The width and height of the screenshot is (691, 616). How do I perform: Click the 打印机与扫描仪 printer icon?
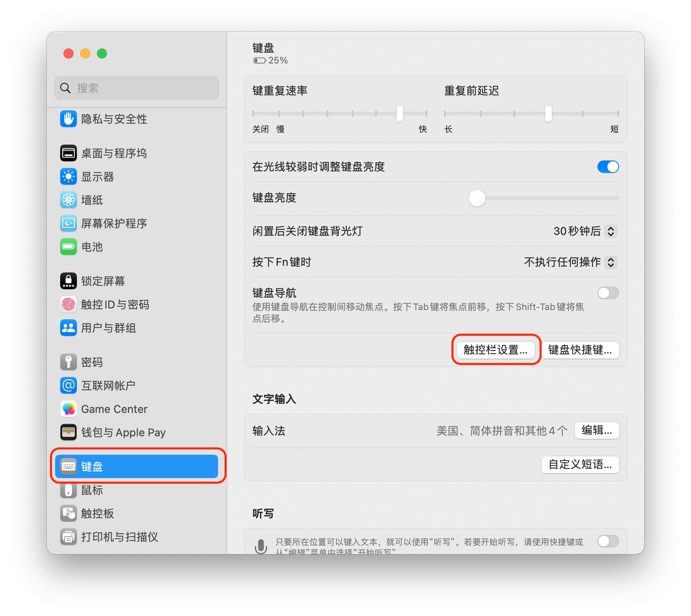pos(69,537)
